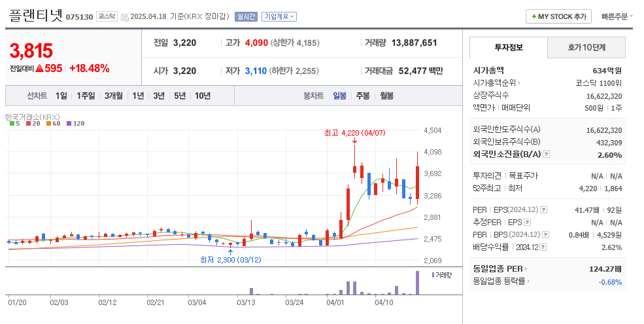
Task: Toggle the 실시간 badge button
Action: [246, 16]
